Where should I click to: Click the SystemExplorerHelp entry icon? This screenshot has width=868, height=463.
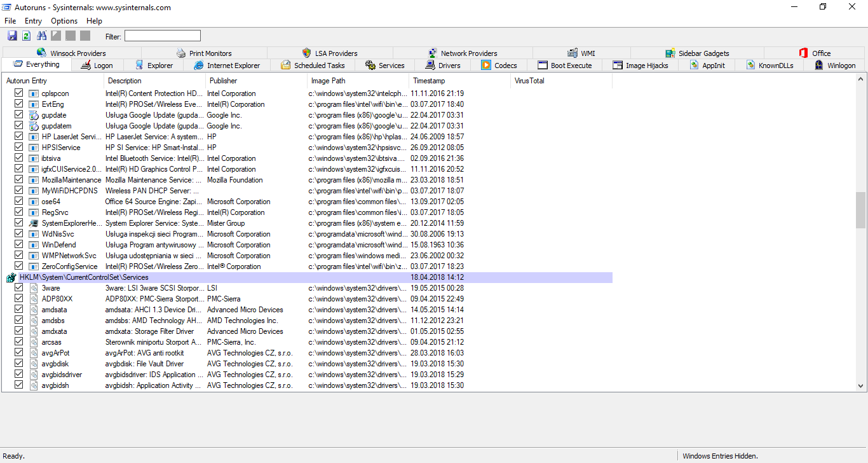(34, 223)
